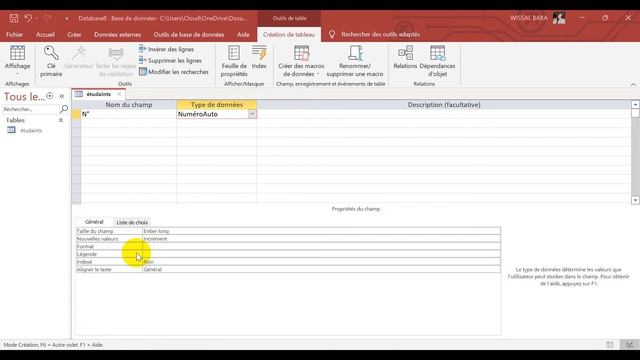Click Insérer des lignes
The width and height of the screenshot is (640, 360).
167,49
